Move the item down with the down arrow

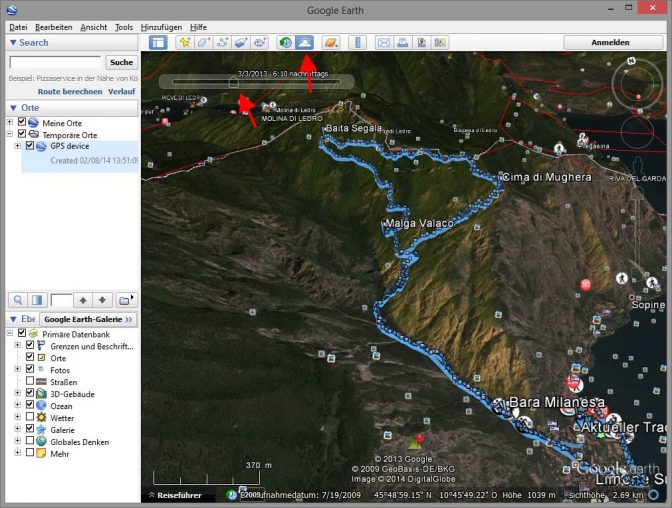point(102,300)
